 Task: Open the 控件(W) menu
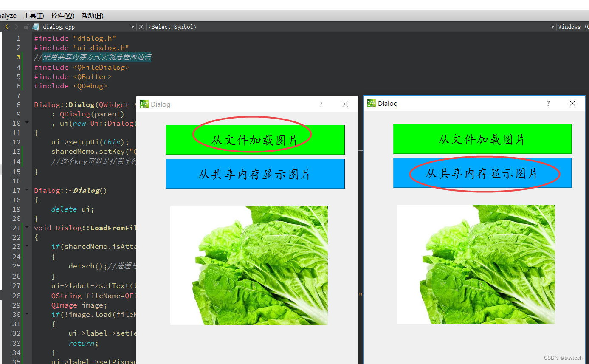tap(62, 16)
